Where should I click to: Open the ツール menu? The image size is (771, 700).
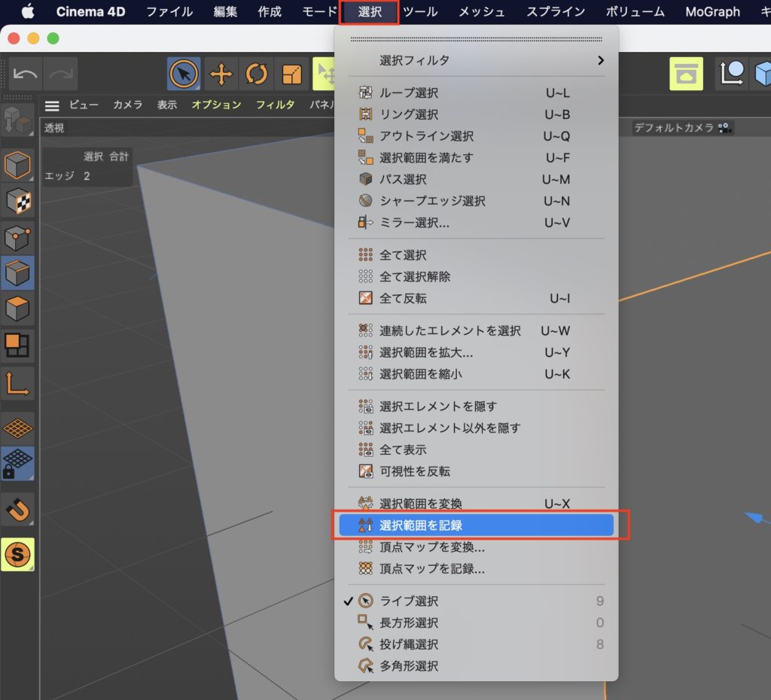pos(420,11)
